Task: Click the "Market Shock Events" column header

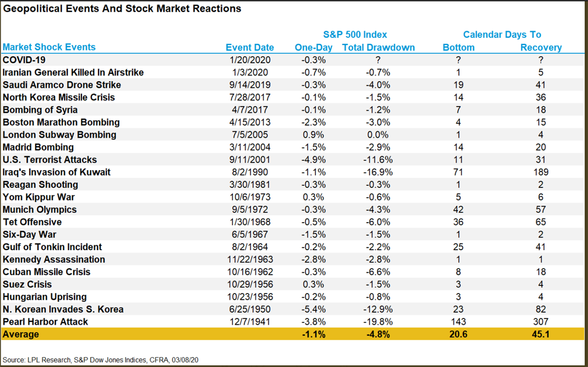Action: pos(49,47)
